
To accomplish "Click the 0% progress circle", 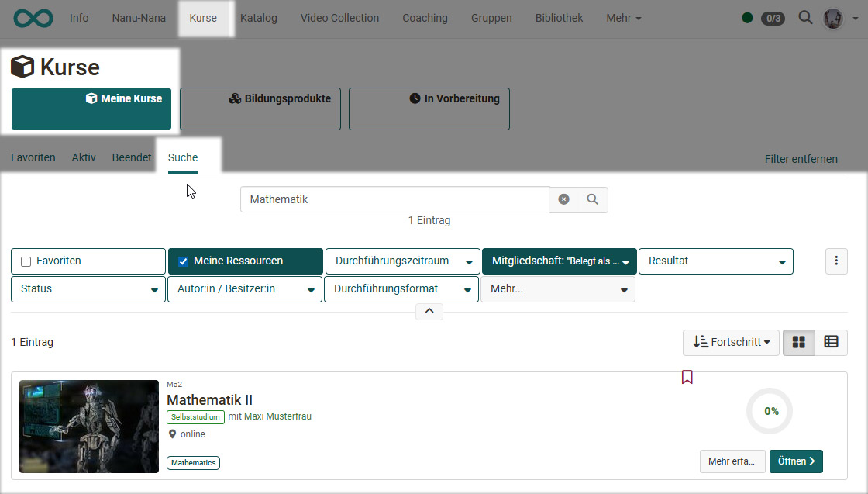I will (771, 411).
